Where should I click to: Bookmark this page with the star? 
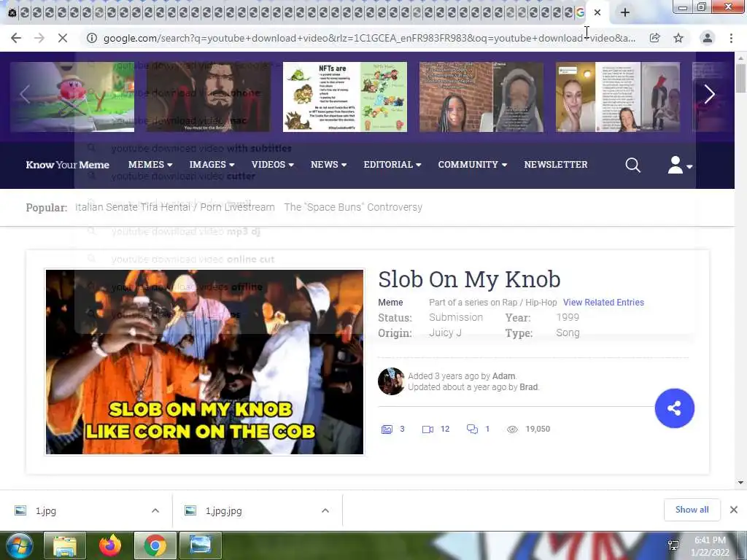pyautogui.click(x=678, y=38)
